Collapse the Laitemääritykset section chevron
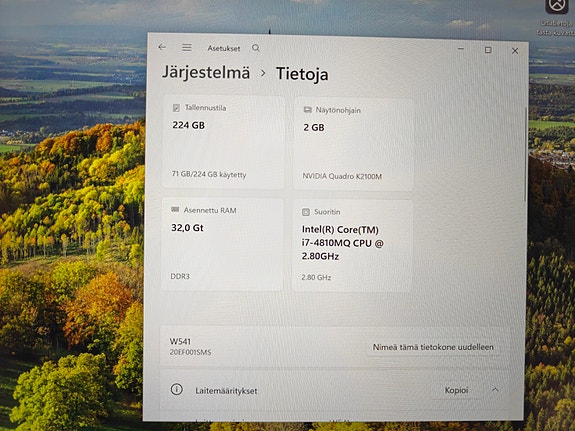This screenshot has width=575, height=431. coord(495,390)
